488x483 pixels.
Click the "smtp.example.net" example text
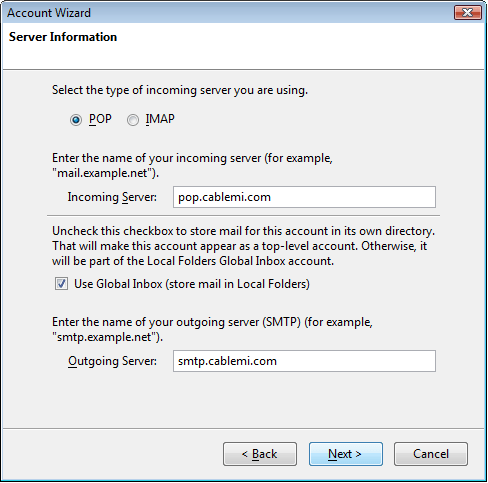105,337
